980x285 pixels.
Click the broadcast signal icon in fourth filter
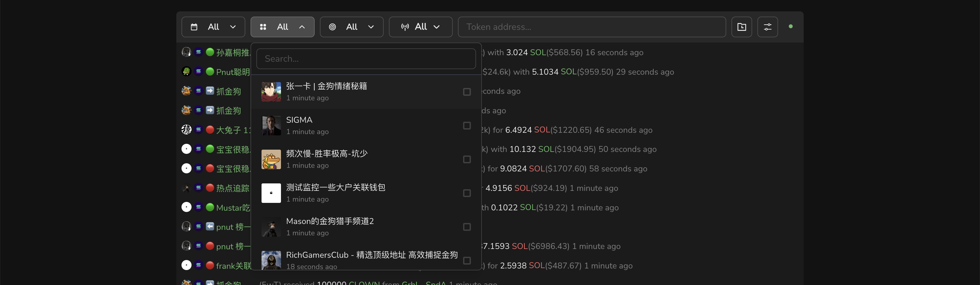tap(405, 27)
